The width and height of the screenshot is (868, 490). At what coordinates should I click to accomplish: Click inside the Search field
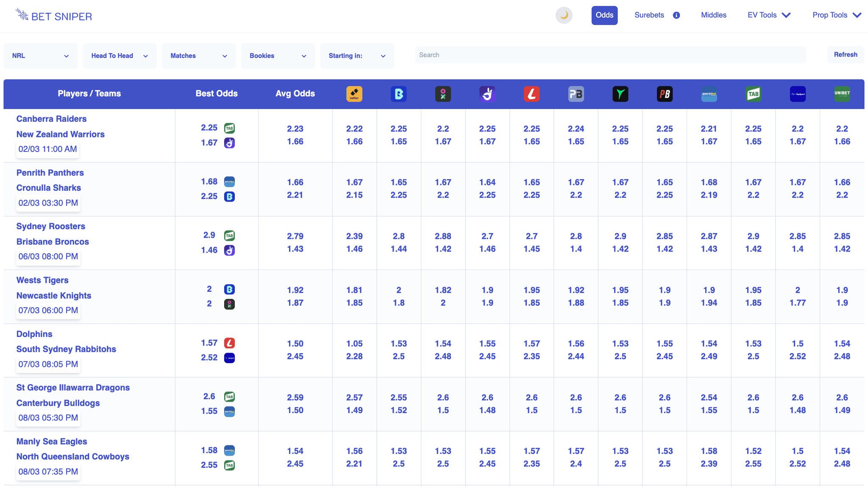click(x=610, y=55)
